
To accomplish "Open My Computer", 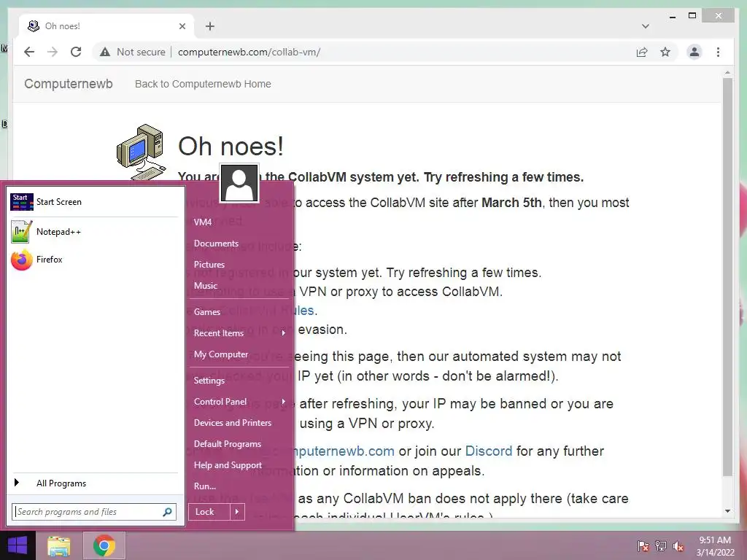I will [x=221, y=354].
